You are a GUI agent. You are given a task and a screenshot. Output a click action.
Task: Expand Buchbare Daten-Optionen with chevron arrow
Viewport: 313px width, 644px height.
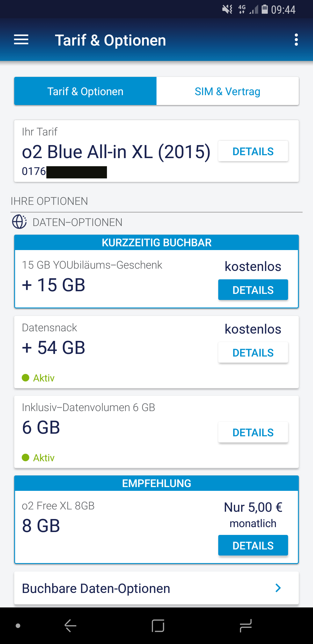click(x=278, y=588)
